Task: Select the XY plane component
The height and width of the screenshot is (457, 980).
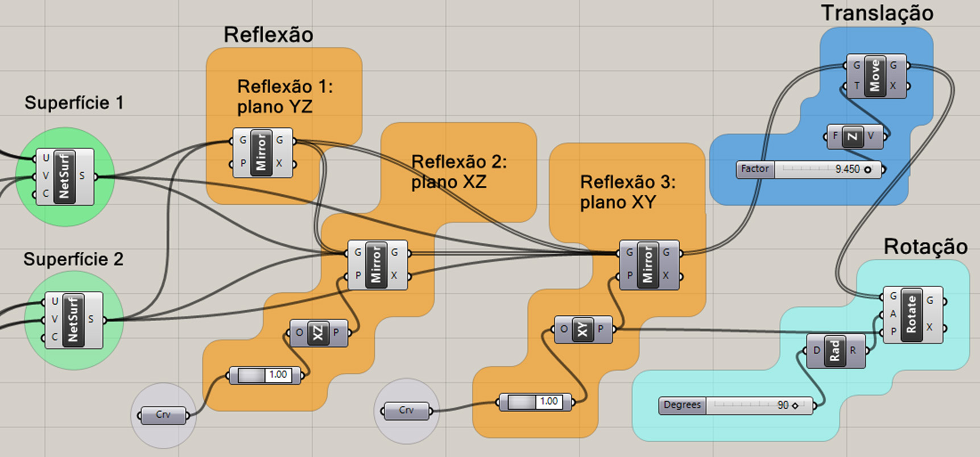Action: [582, 329]
